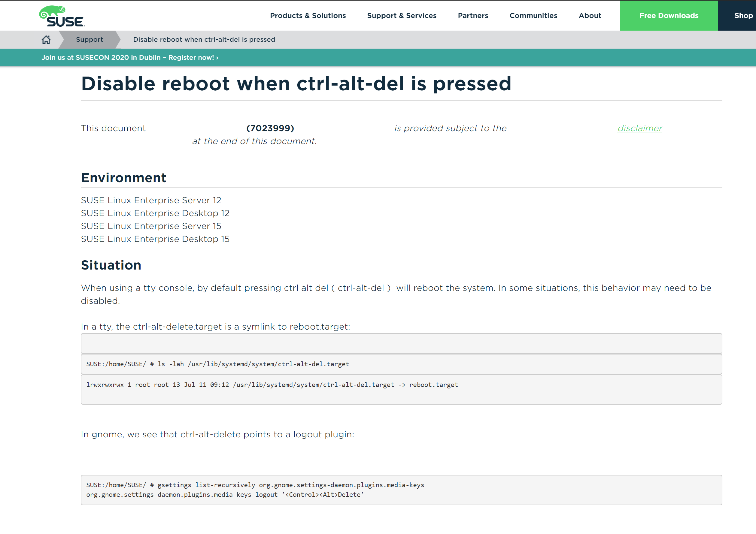Screen dimensions: 756x534
Task: Follow SUSECON 2020 Register now banner
Action: 130,58
